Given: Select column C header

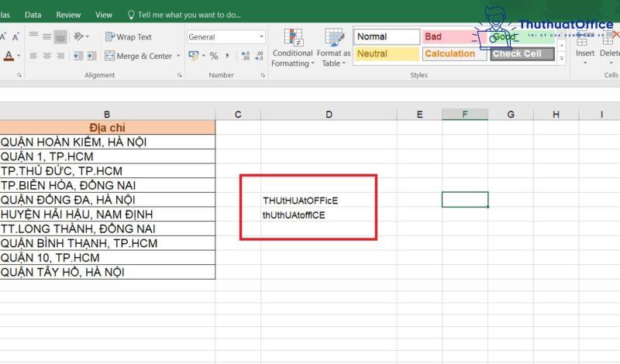Looking at the screenshot, I should 238,114.
